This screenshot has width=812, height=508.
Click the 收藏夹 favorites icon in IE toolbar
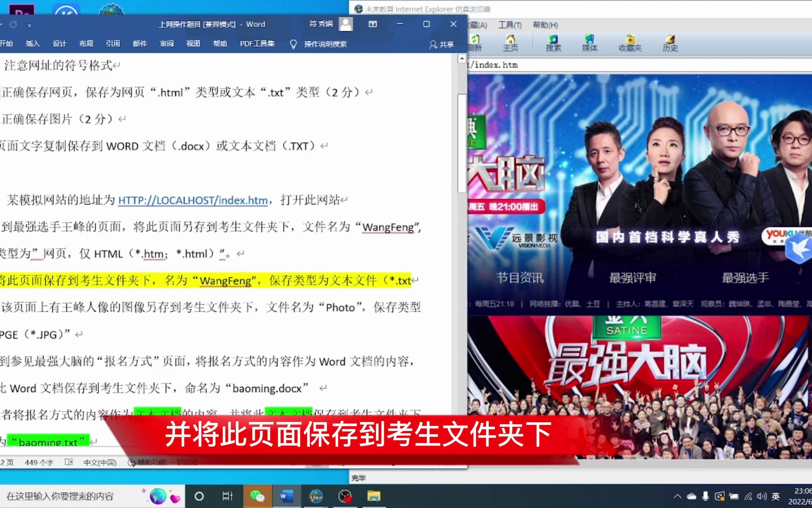[630, 43]
